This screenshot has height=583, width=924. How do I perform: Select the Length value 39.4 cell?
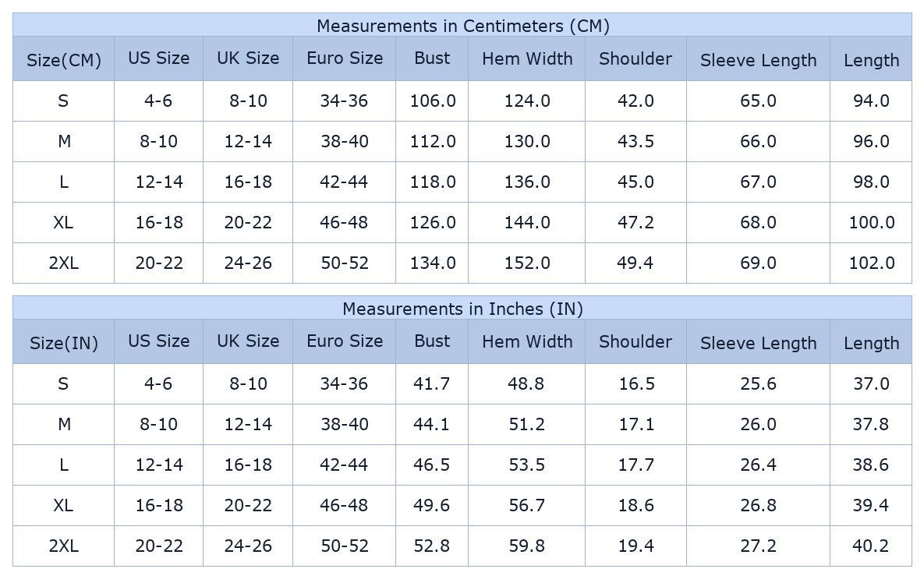click(871, 505)
